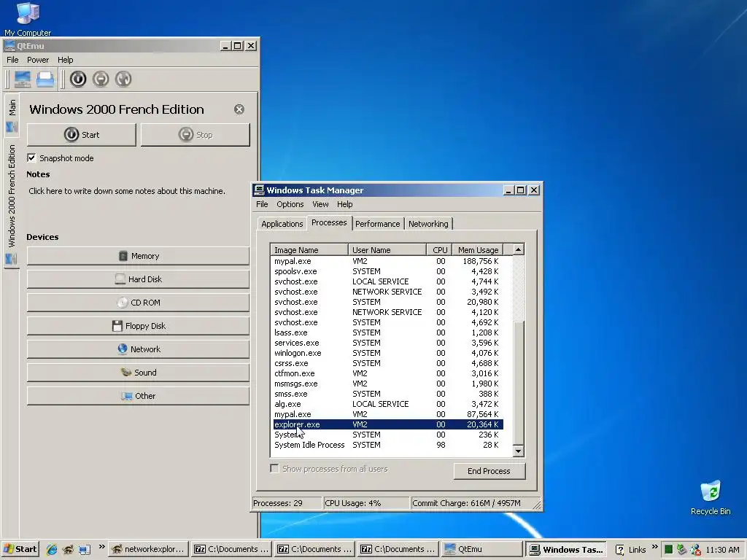747x560 pixels.
Task: Select the vertical Main tab in QtEmu
Action: click(x=12, y=114)
